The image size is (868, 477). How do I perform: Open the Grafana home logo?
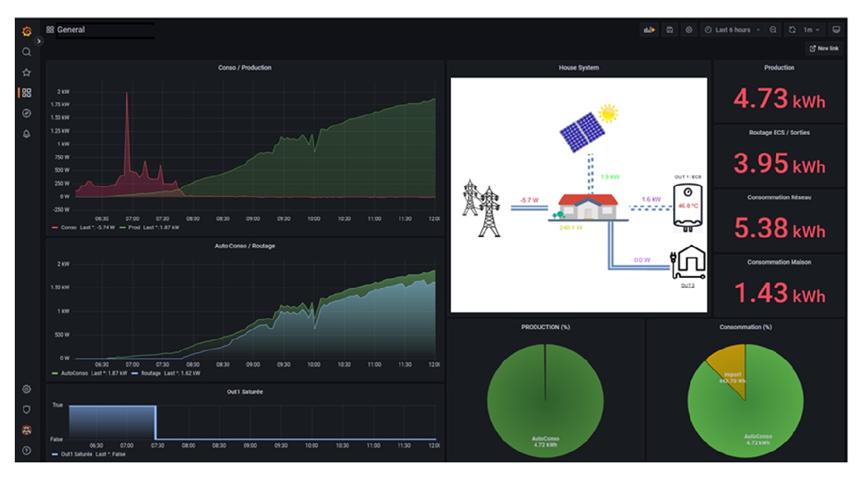pyautogui.click(x=27, y=32)
